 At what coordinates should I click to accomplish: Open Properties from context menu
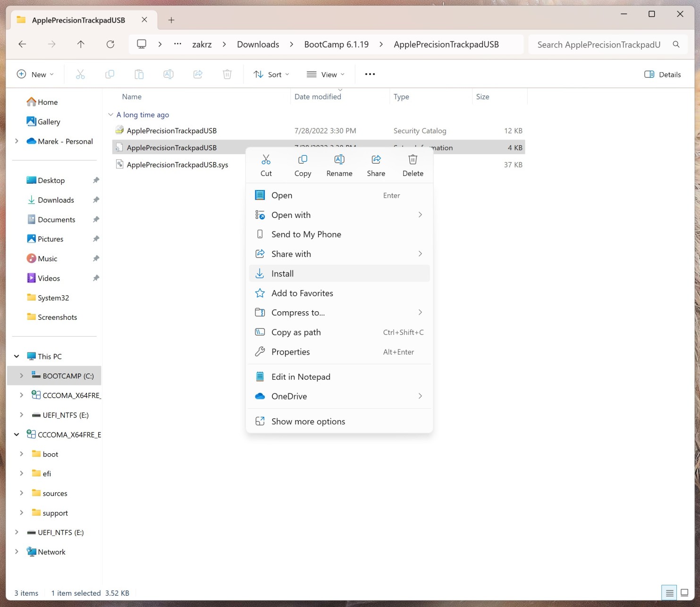coord(339,352)
